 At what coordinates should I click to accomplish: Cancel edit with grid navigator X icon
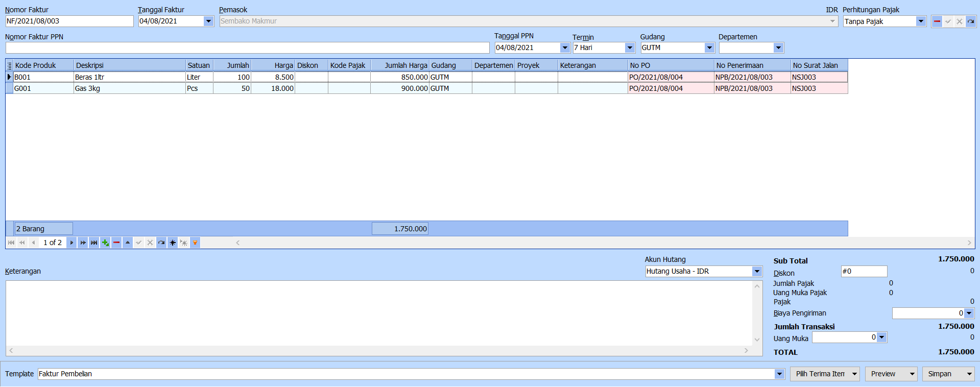[x=150, y=243]
